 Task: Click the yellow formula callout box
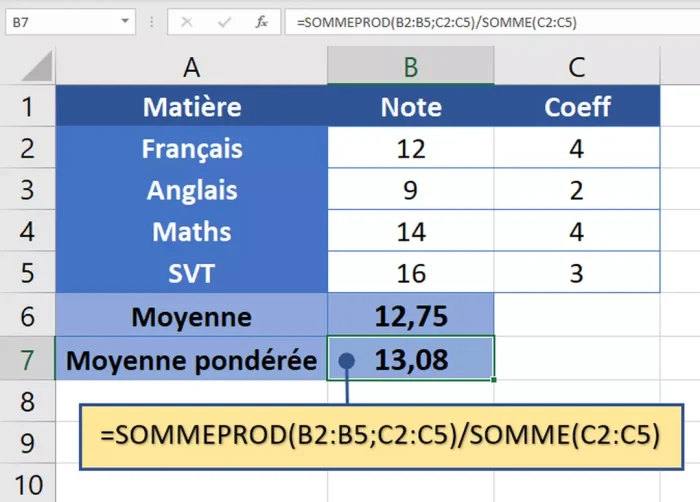[384, 436]
